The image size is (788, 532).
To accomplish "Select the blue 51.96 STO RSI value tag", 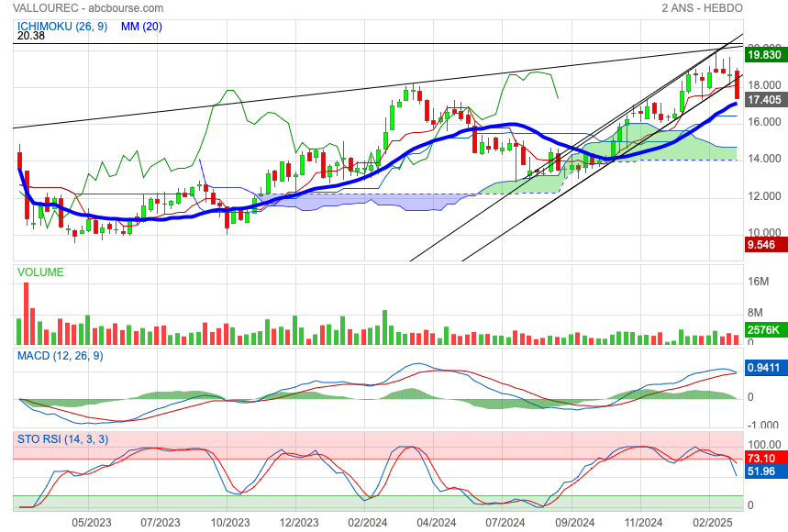I will (765, 471).
